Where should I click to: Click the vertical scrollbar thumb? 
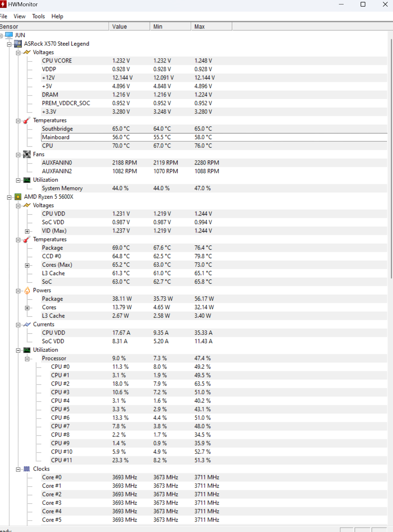click(391, 158)
